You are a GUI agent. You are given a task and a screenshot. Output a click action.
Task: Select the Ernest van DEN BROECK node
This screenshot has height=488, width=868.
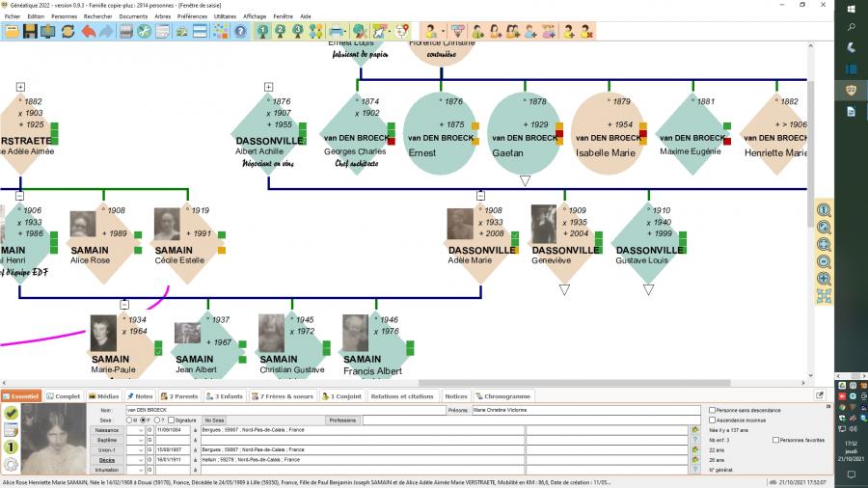441,133
